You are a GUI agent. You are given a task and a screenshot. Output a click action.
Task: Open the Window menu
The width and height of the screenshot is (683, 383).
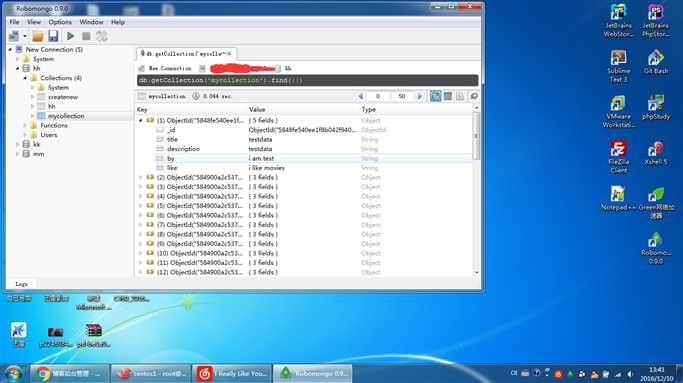point(91,22)
